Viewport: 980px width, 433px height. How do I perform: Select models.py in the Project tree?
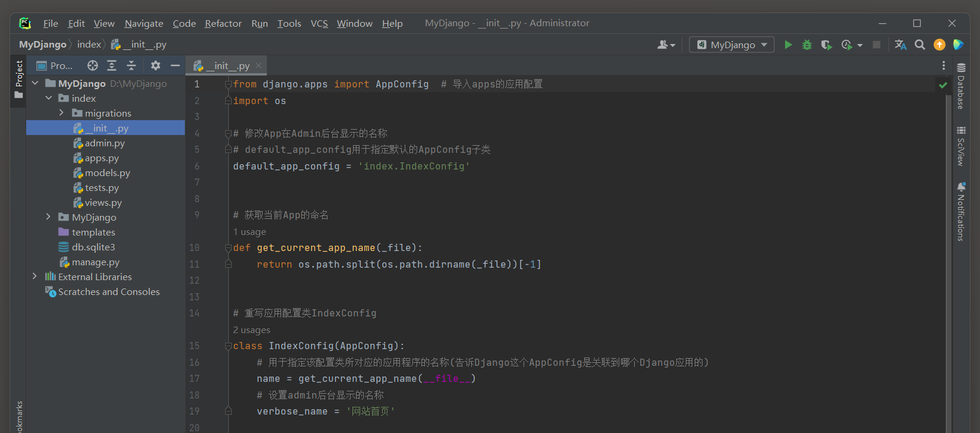[x=107, y=173]
